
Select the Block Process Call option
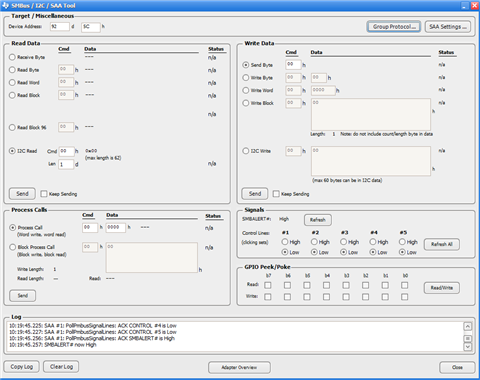click(13, 247)
